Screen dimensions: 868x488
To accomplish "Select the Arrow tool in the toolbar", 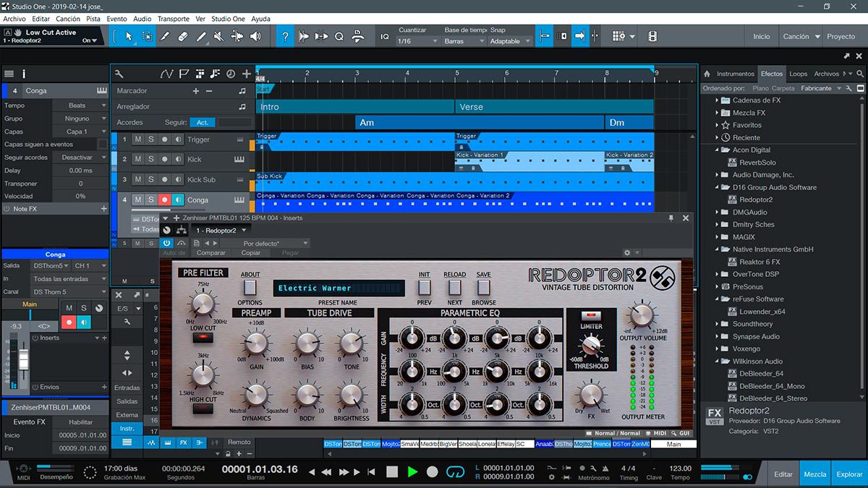I will pos(129,36).
